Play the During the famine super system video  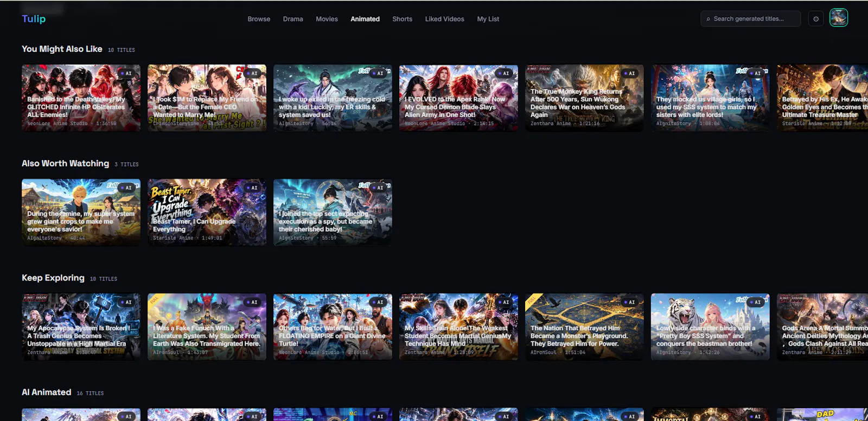(81, 213)
